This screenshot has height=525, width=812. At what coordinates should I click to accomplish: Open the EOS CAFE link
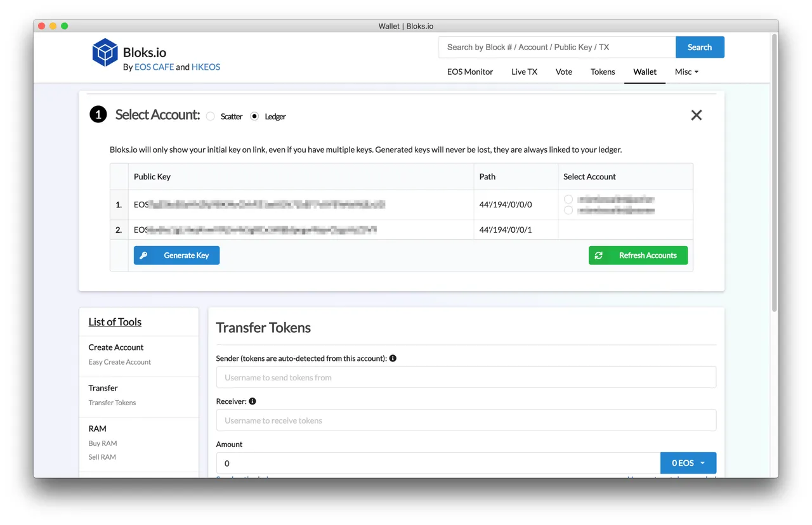coord(154,67)
